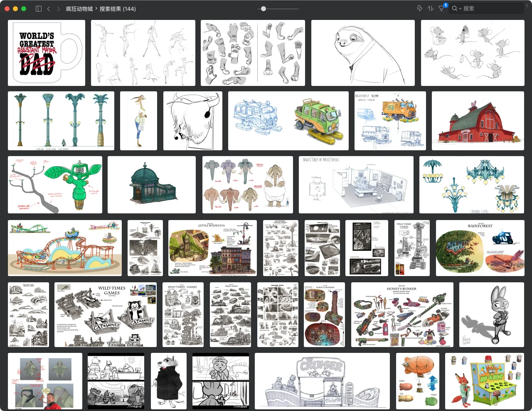Select the Rainforest concept sheet with dragonfly
This screenshot has width=532, height=411.
[480, 248]
